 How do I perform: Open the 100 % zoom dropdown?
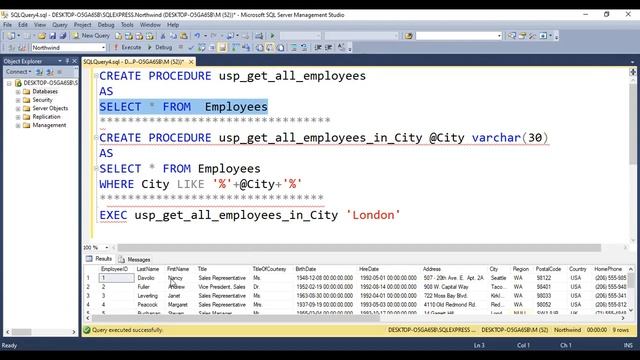pyautogui.click(x=107, y=247)
